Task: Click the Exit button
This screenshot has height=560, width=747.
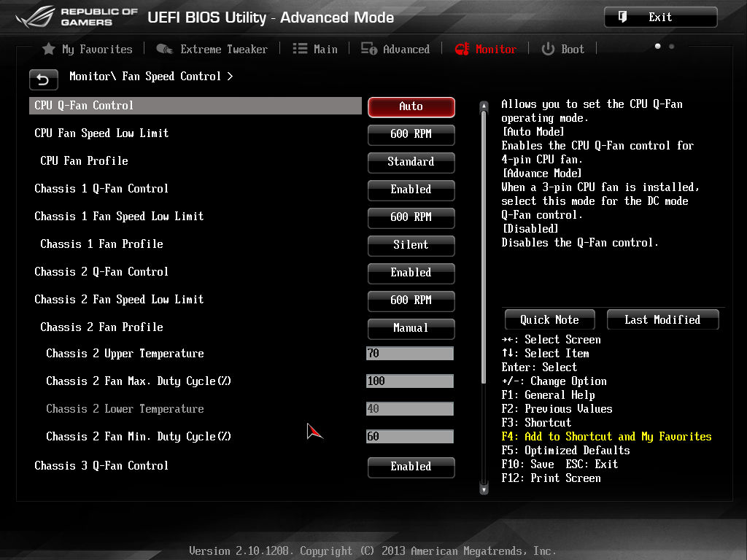Action: (x=660, y=17)
